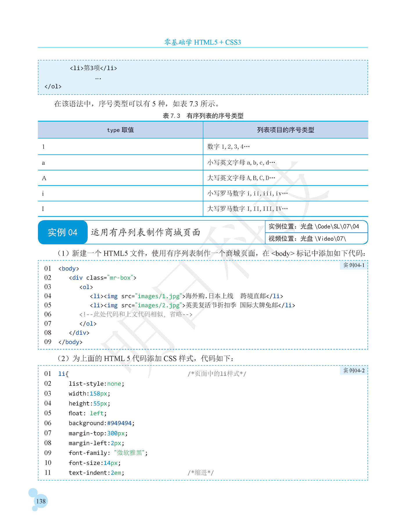Select the HTML comment "此处代码和上文代码相似, 省略"
418x532 pixels.
[x=136, y=314]
